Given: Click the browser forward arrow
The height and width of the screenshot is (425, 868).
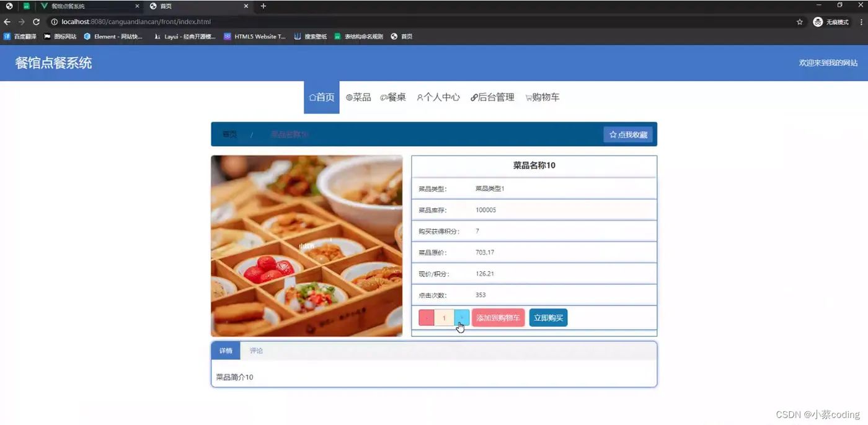Looking at the screenshot, I should pos(22,22).
